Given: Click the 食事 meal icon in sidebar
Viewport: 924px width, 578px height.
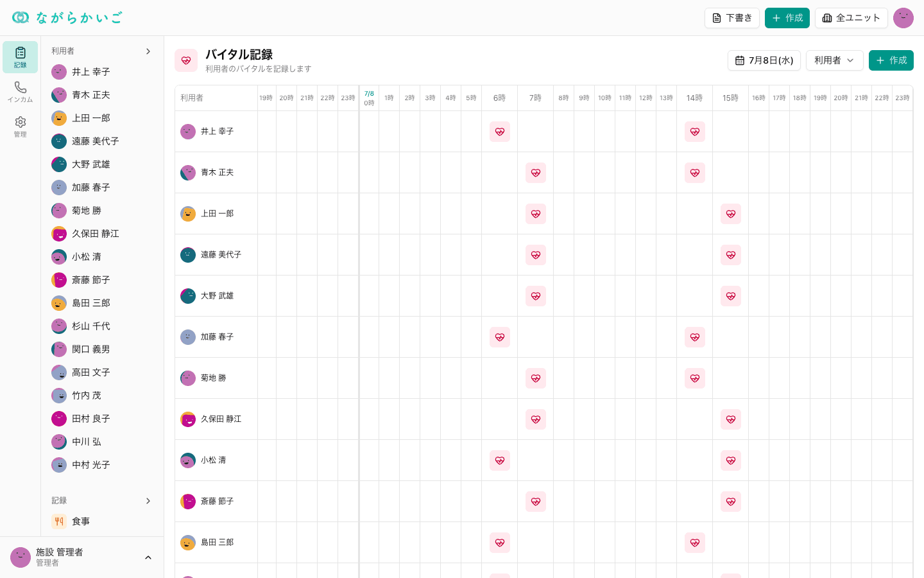Looking at the screenshot, I should coord(59,521).
